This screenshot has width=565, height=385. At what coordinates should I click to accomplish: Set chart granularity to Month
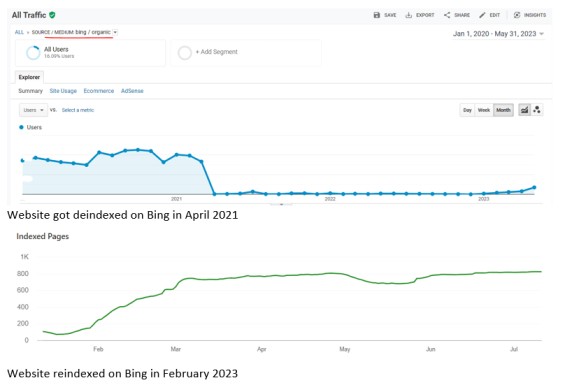[x=503, y=110]
